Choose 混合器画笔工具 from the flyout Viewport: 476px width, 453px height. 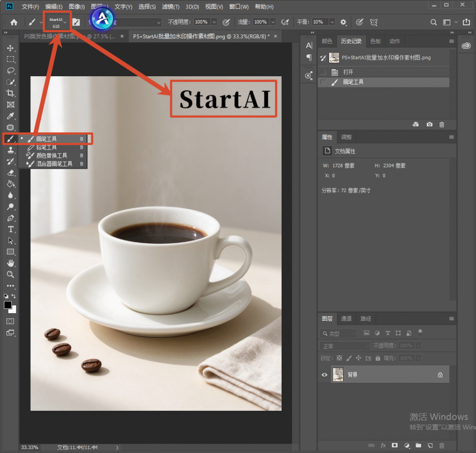tap(53, 164)
